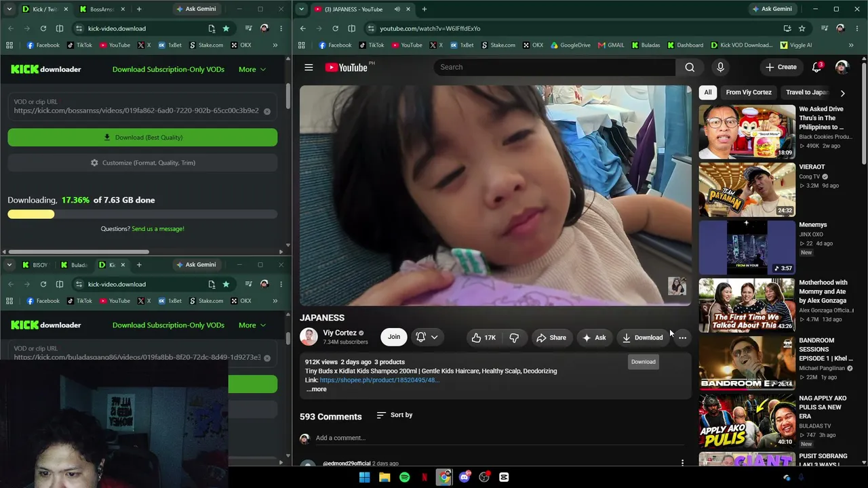Toggle the notification bell for Viy Cortez
Image resolution: width=868 pixels, height=488 pixels.
pos(427,338)
